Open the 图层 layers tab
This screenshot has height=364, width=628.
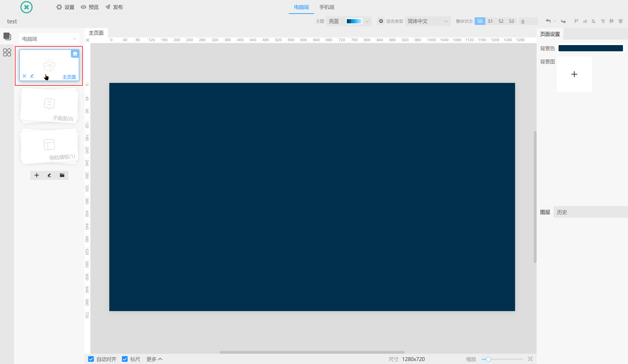tap(545, 212)
